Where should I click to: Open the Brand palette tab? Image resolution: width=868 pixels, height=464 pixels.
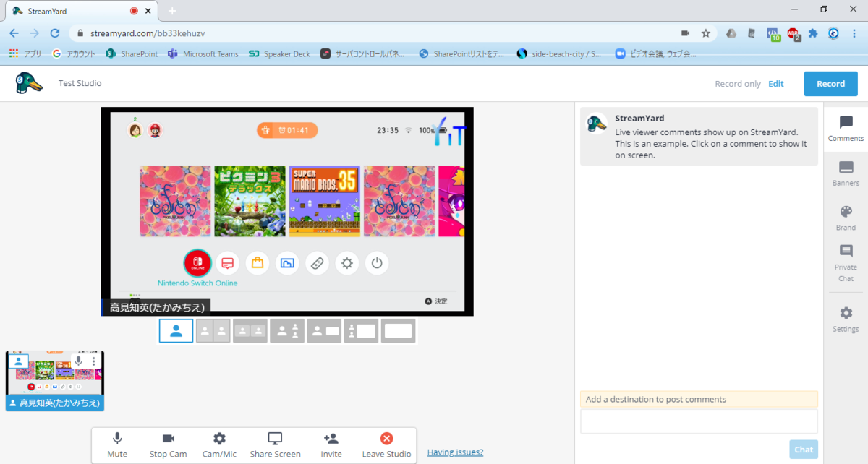point(846,218)
